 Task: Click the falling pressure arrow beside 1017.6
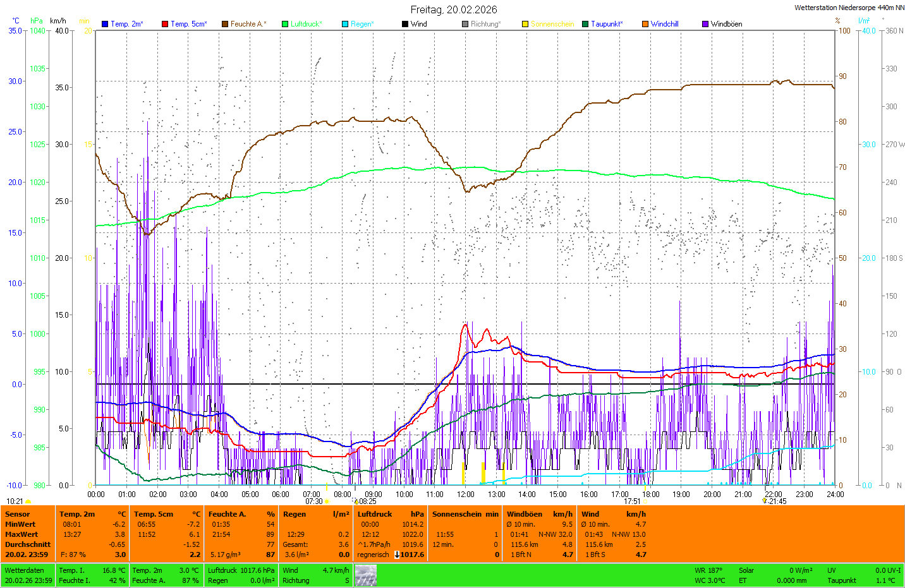pos(397,555)
